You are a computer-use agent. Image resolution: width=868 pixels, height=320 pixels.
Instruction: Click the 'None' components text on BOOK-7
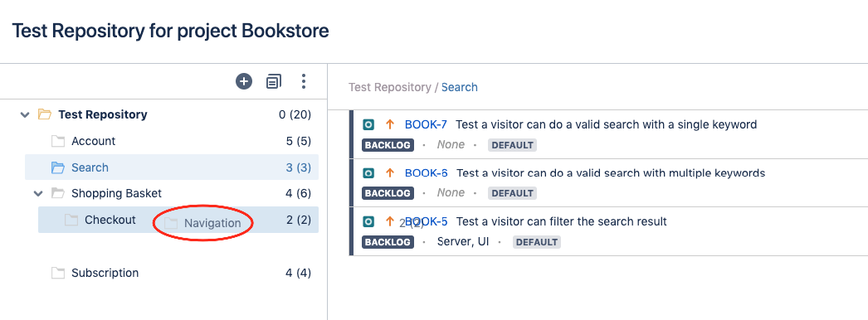(451, 145)
